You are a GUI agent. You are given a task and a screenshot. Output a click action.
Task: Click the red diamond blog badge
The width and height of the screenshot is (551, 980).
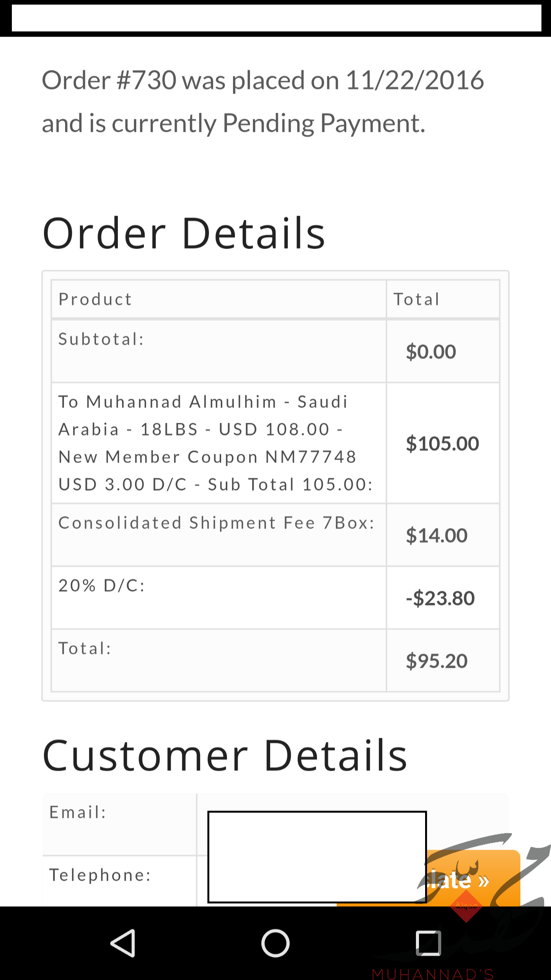(x=466, y=906)
